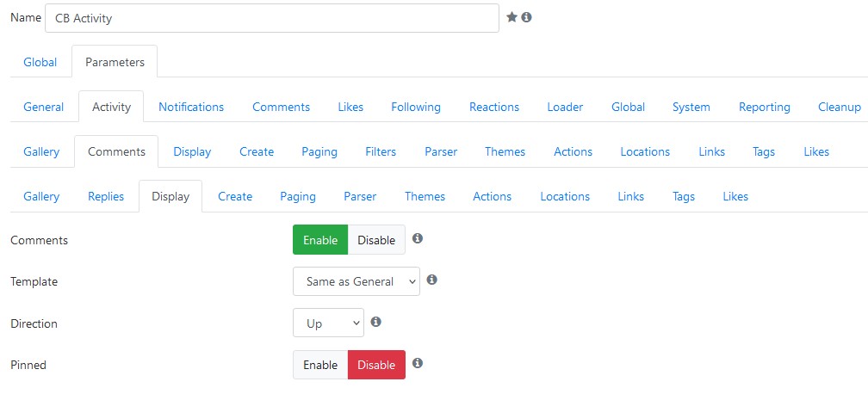
Task: Set Pinned to Disable
Action: [x=376, y=365]
